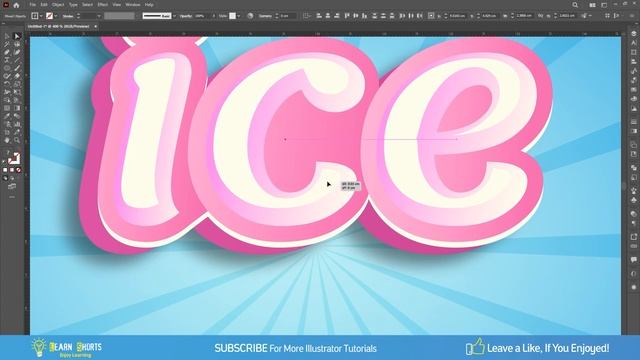Select the Magic Wand tool
Image resolution: width=640 pixels, height=360 pixels.
(7, 44)
